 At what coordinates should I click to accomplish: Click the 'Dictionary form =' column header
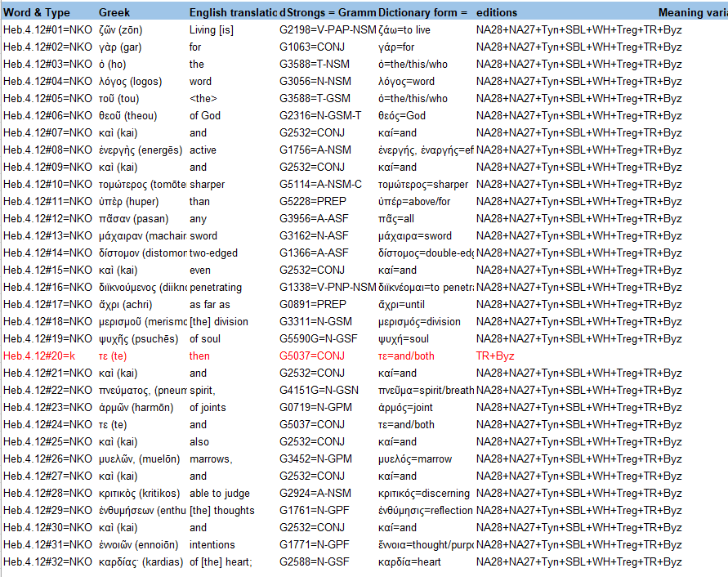point(423,12)
